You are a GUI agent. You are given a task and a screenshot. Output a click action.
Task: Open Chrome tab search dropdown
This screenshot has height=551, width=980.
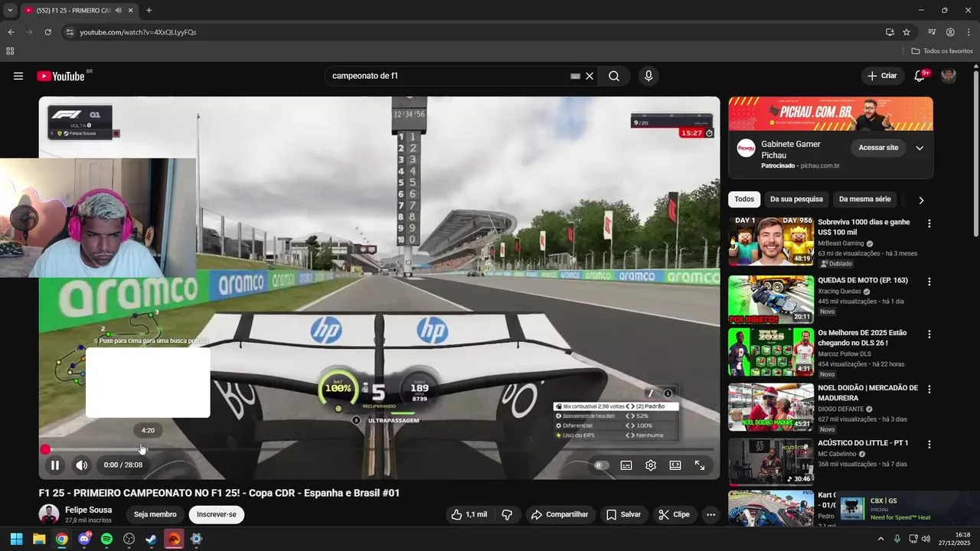(9, 11)
